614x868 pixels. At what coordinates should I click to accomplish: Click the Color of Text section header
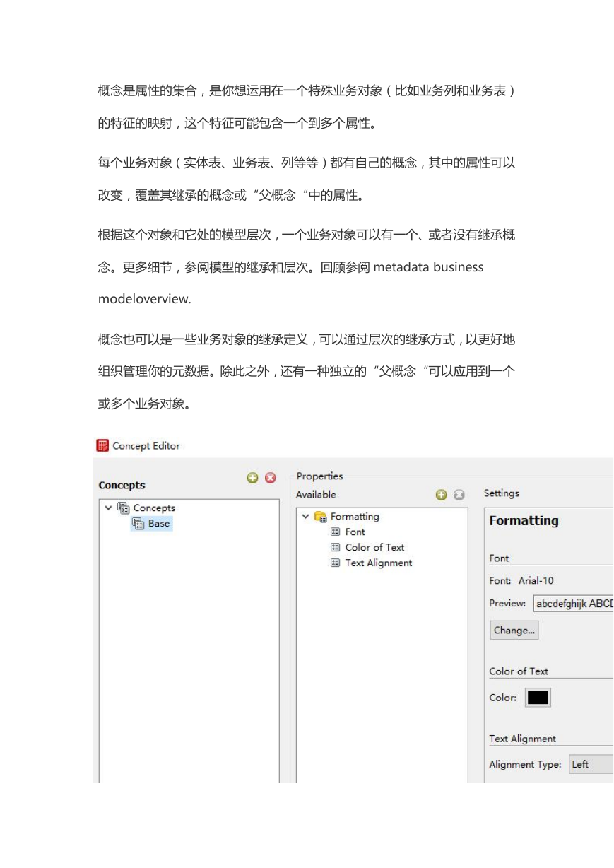519,671
